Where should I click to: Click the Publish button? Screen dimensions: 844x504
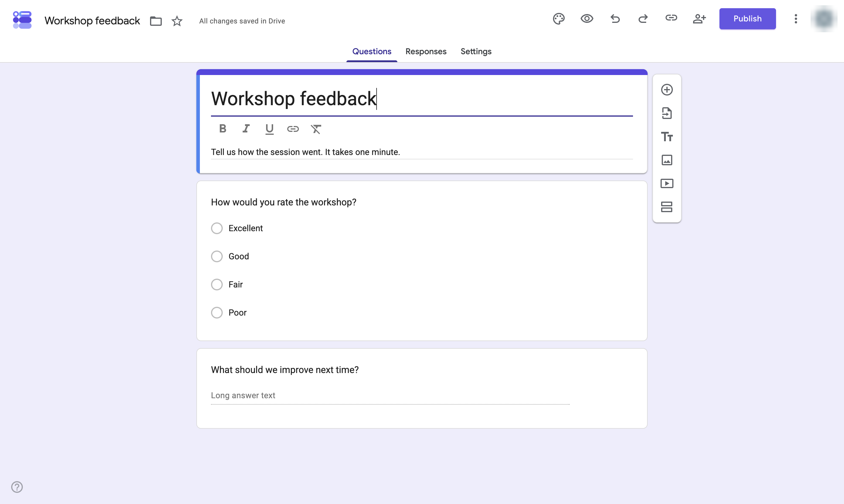point(747,19)
